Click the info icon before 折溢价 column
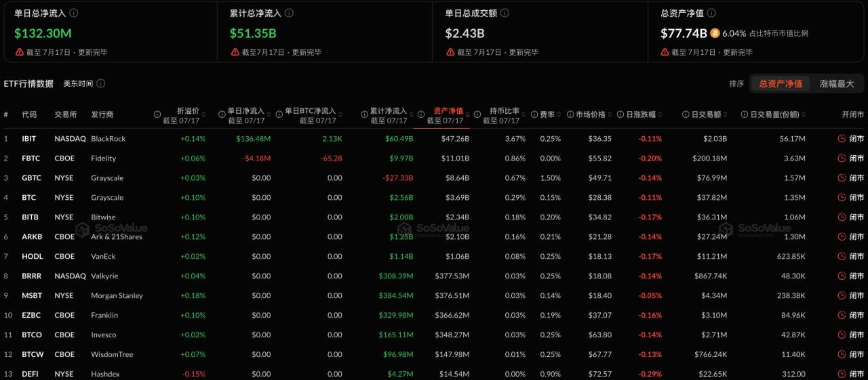868x380 pixels. [157, 114]
